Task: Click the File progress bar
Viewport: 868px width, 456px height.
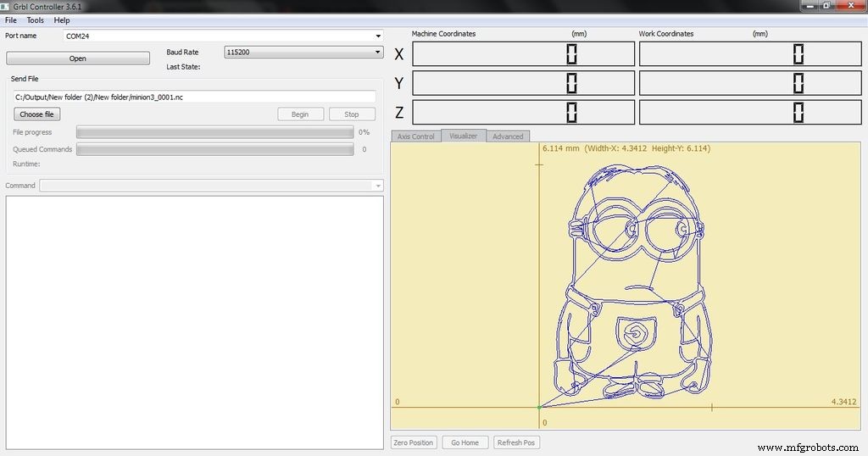Action: tap(214, 132)
